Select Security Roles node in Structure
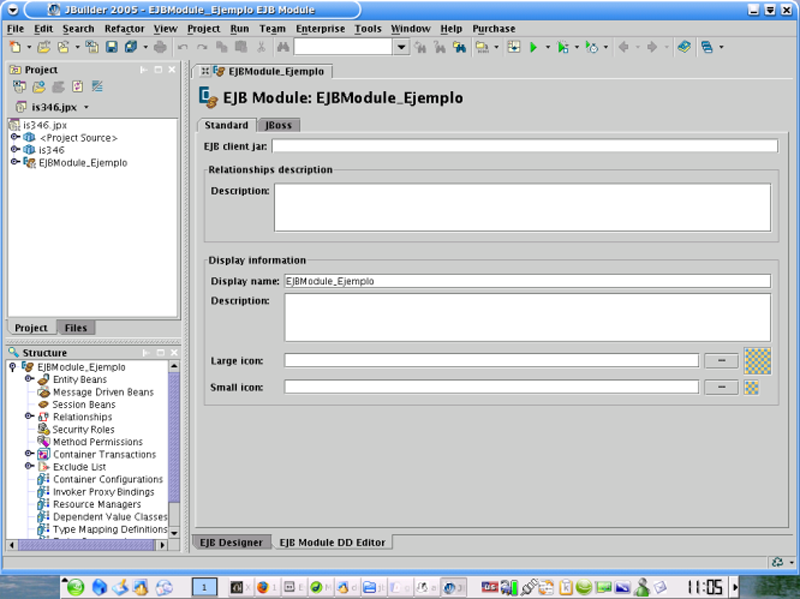This screenshot has width=800, height=599. pos(83,430)
